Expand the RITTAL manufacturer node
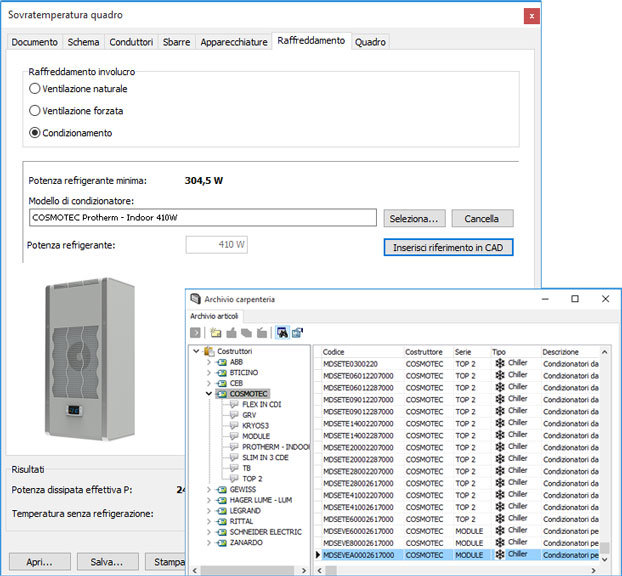Screen dimensions: 622x576 pos(209,521)
